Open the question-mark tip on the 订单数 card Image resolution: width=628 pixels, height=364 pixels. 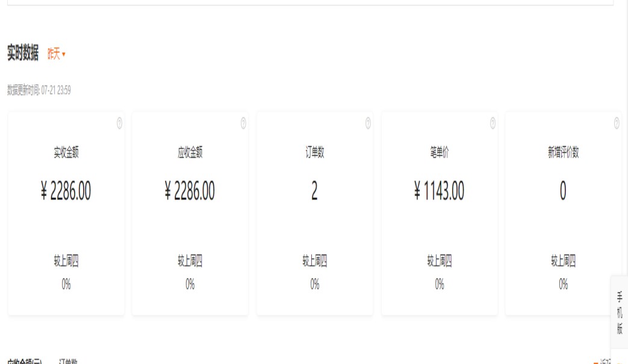pos(368,123)
